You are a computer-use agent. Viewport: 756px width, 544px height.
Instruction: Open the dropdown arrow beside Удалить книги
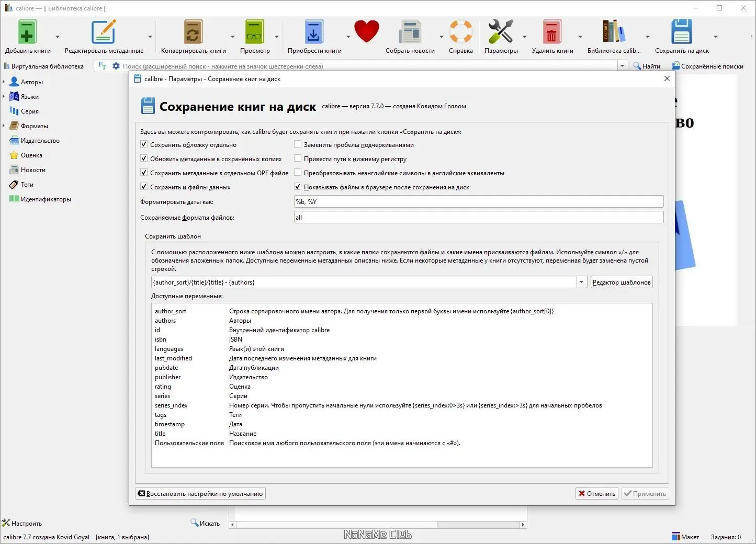point(580,37)
